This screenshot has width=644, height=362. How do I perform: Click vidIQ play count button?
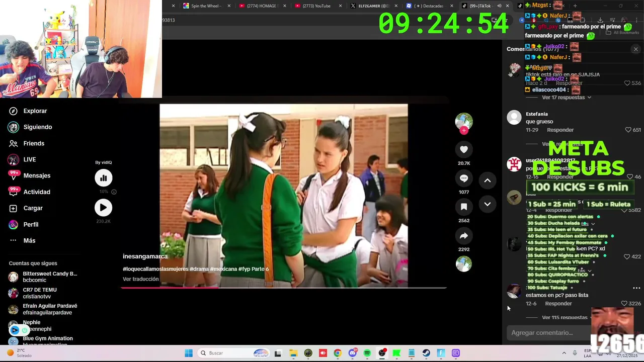point(103,207)
